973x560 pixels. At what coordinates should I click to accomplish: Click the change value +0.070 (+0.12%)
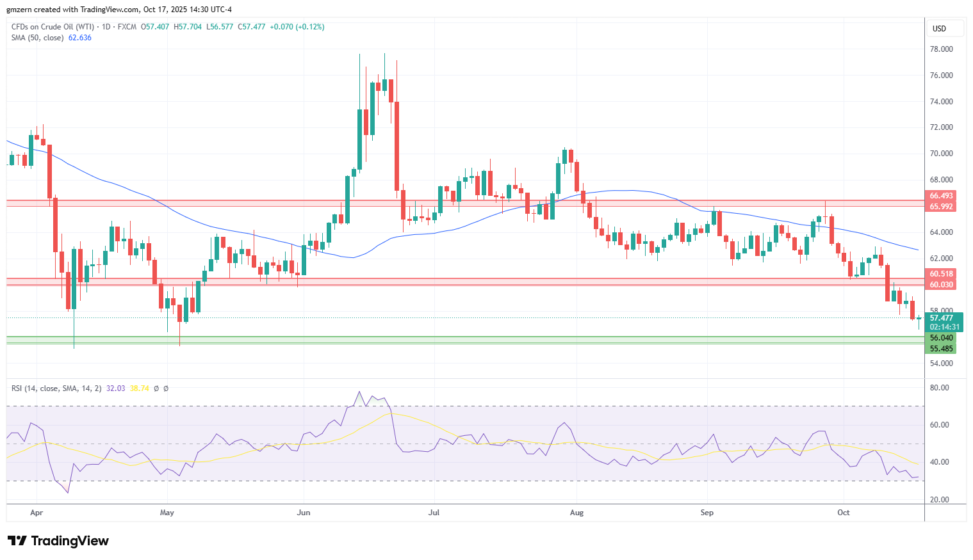[297, 27]
